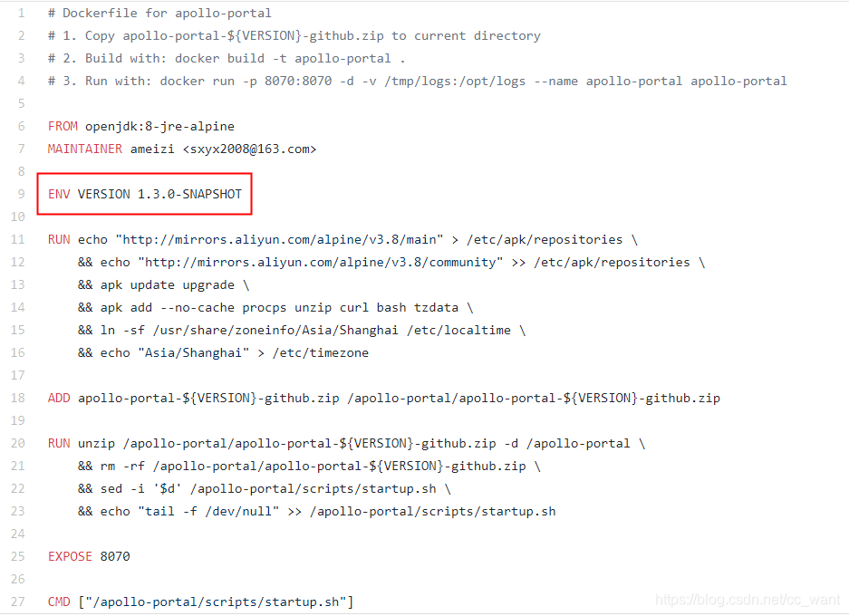This screenshot has width=849, height=616.
Task: Click the "apk update upgrade" command text
Action: pyautogui.click(x=168, y=284)
